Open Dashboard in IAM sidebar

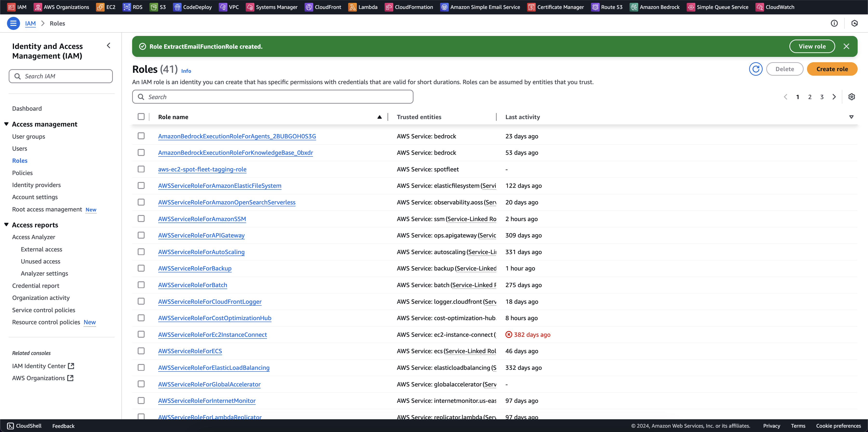tap(27, 108)
